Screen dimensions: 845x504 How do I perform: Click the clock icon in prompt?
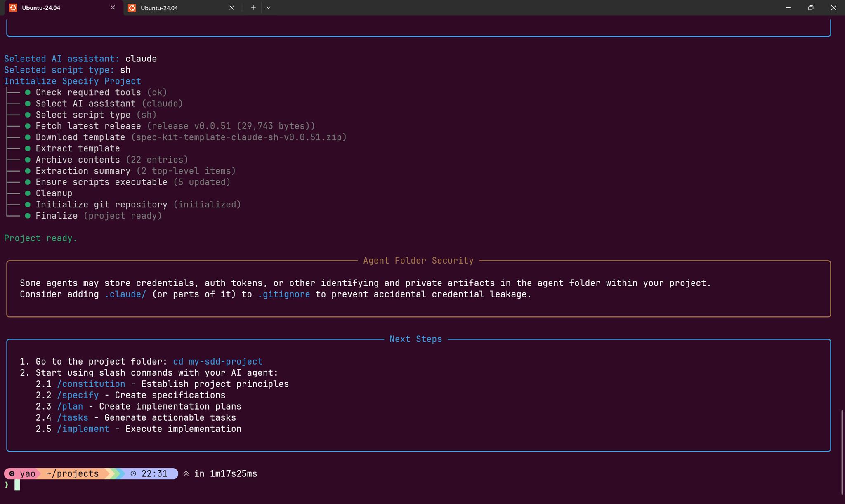point(133,474)
